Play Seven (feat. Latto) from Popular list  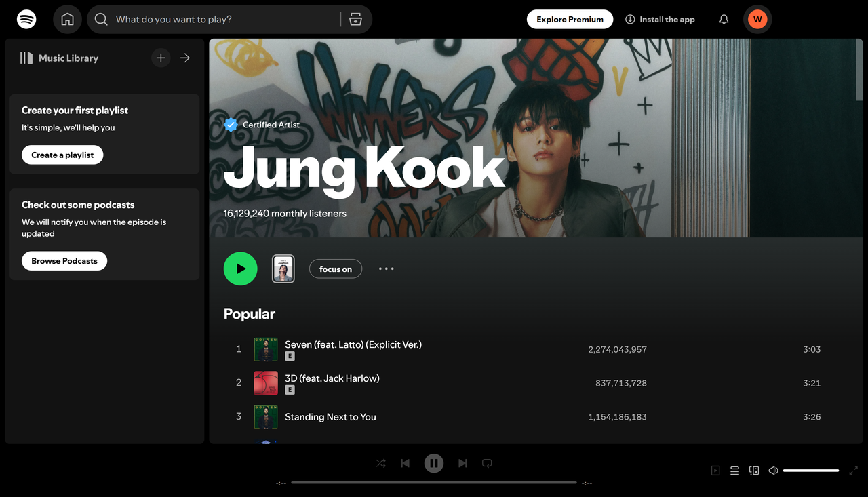pyautogui.click(x=353, y=344)
